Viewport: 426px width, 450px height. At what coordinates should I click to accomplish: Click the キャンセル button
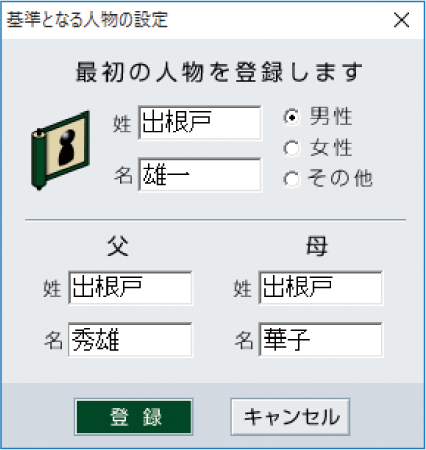point(290,417)
